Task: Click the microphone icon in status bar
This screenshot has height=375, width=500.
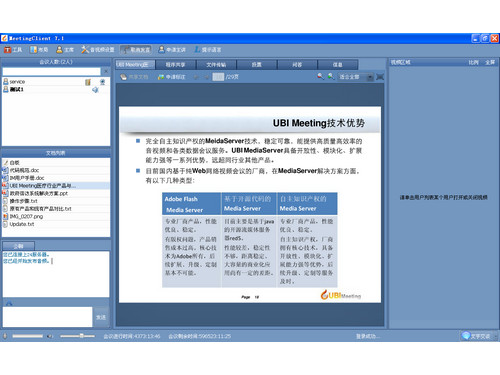Action: pyautogui.click(x=5, y=336)
